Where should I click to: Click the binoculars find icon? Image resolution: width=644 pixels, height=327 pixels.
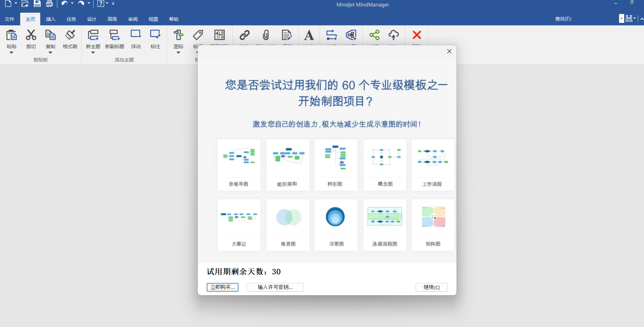[x=629, y=18]
